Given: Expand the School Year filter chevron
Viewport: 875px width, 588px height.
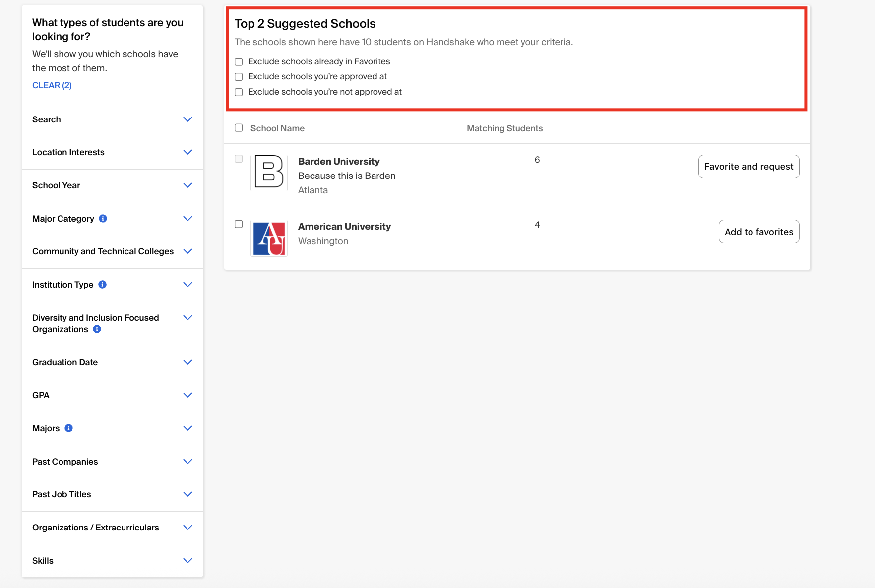Looking at the screenshot, I should point(187,185).
